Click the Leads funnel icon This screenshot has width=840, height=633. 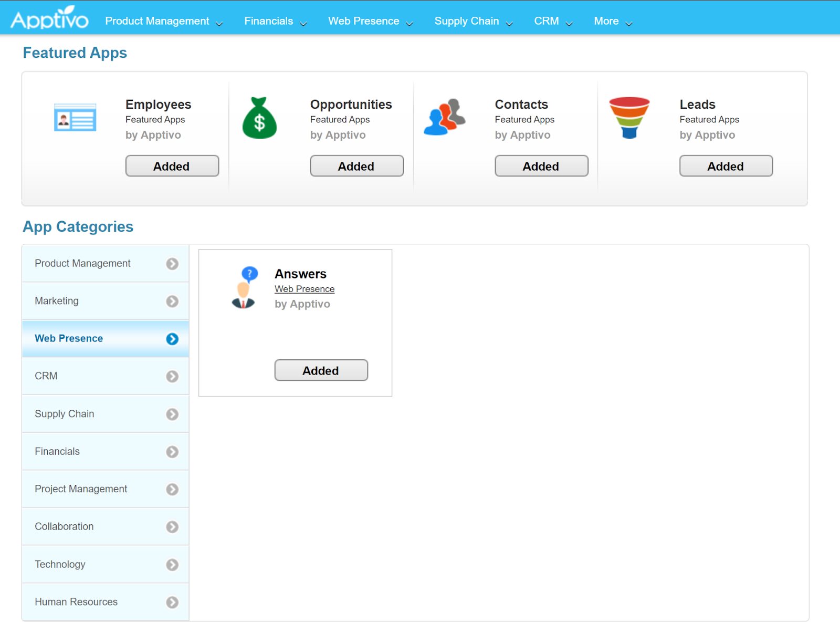pos(629,118)
